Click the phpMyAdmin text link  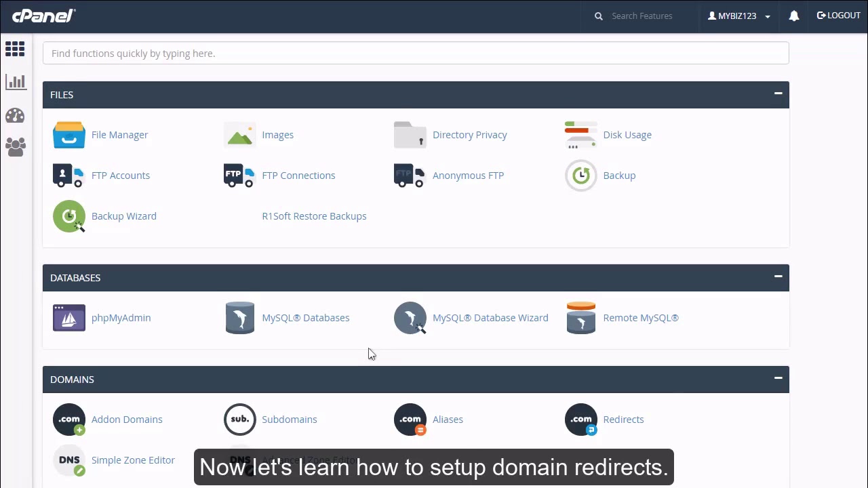click(121, 318)
